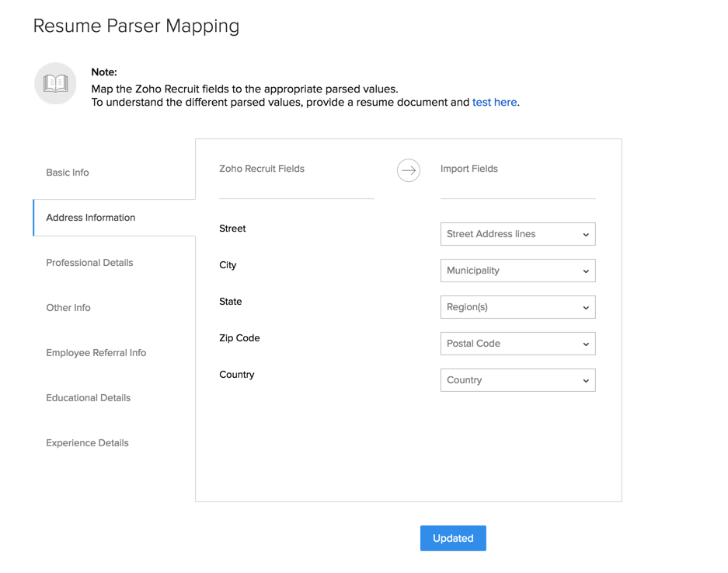Open the Employee Referral Info tab
Screen dimensions: 728x573
pyautogui.click(x=96, y=353)
